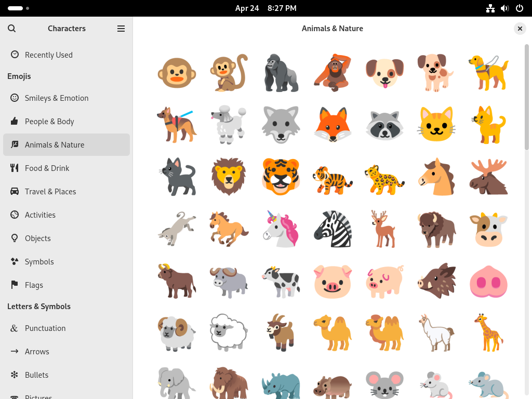The height and width of the screenshot is (399, 532).
Task: Open the Bullets category
Action: (x=66, y=375)
